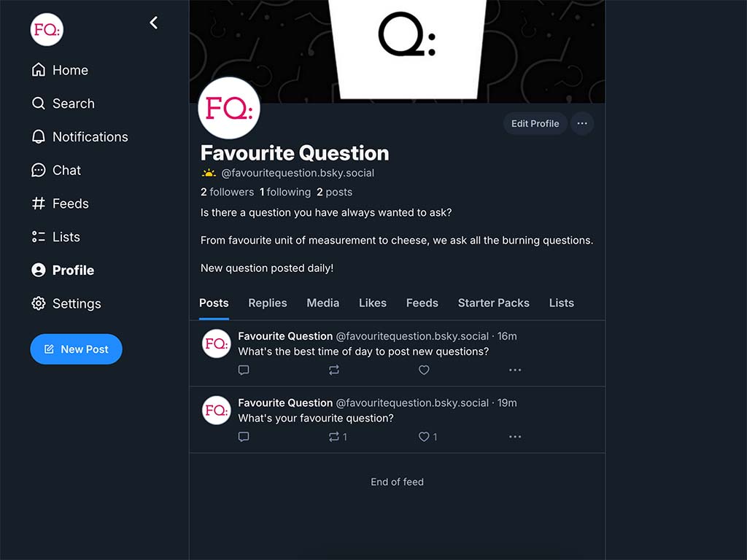Open Search in the sidebar
Image resolution: width=747 pixels, height=560 pixels.
(63, 104)
